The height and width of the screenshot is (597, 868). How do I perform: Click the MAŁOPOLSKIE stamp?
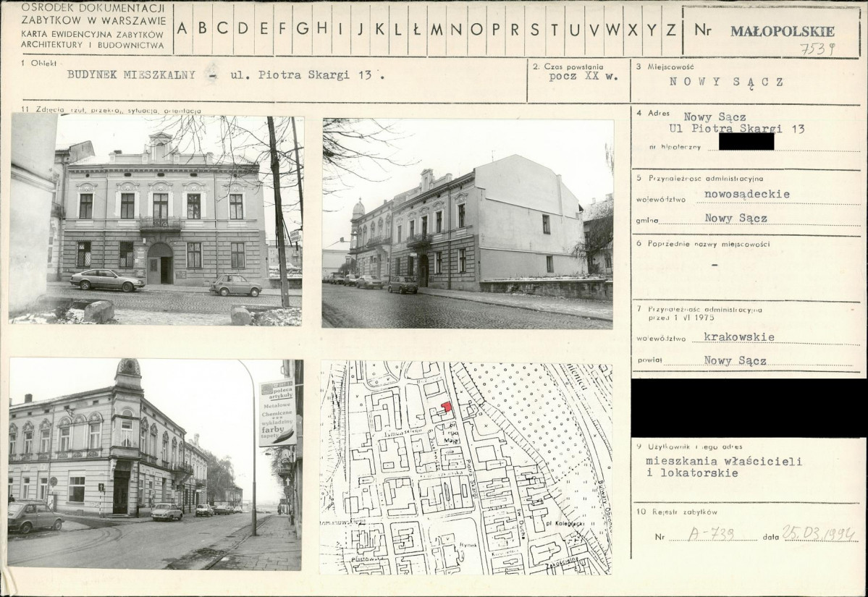pos(782,31)
